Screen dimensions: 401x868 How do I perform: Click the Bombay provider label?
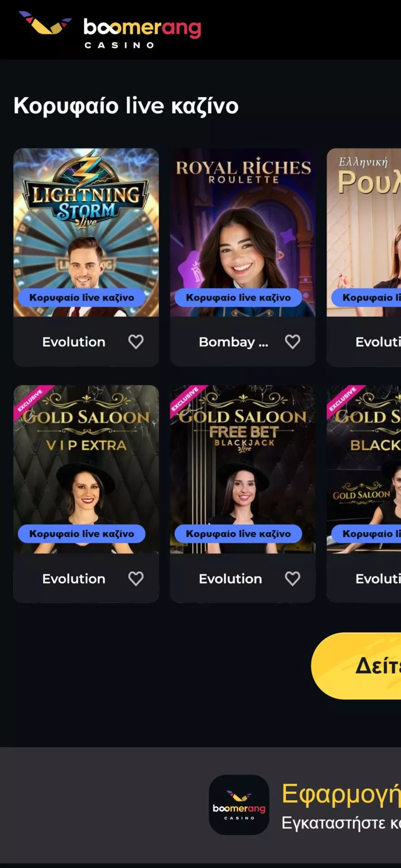234,342
